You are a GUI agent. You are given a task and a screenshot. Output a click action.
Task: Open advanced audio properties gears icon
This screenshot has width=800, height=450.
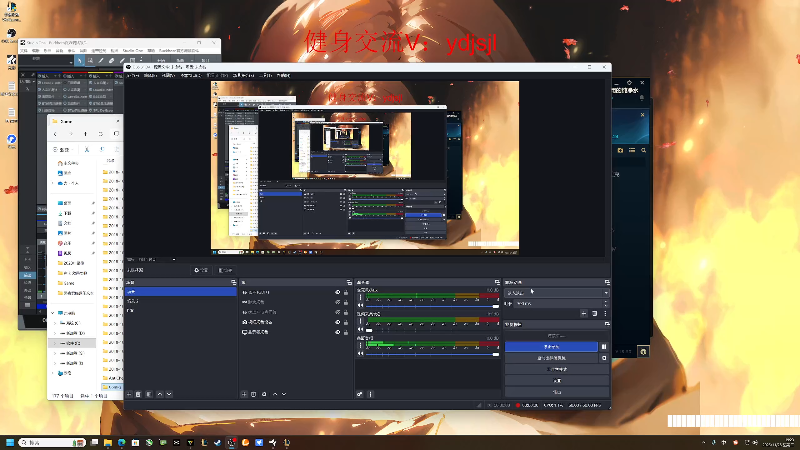pyautogui.click(x=360, y=394)
